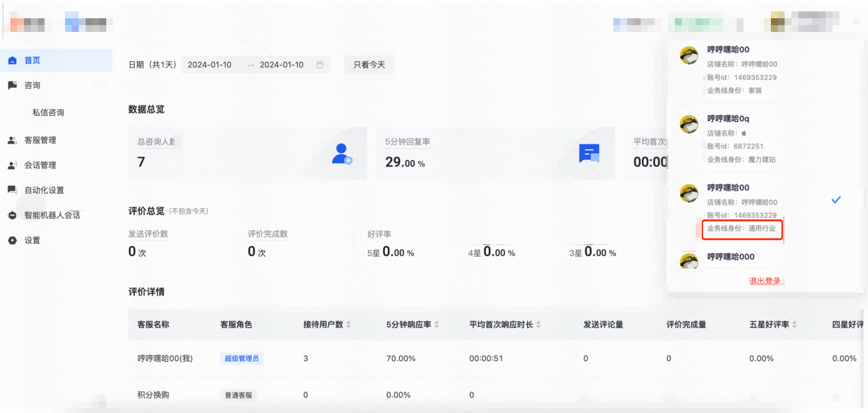Click the 只看今天 button
Screen dimensions: 868x413
point(368,64)
